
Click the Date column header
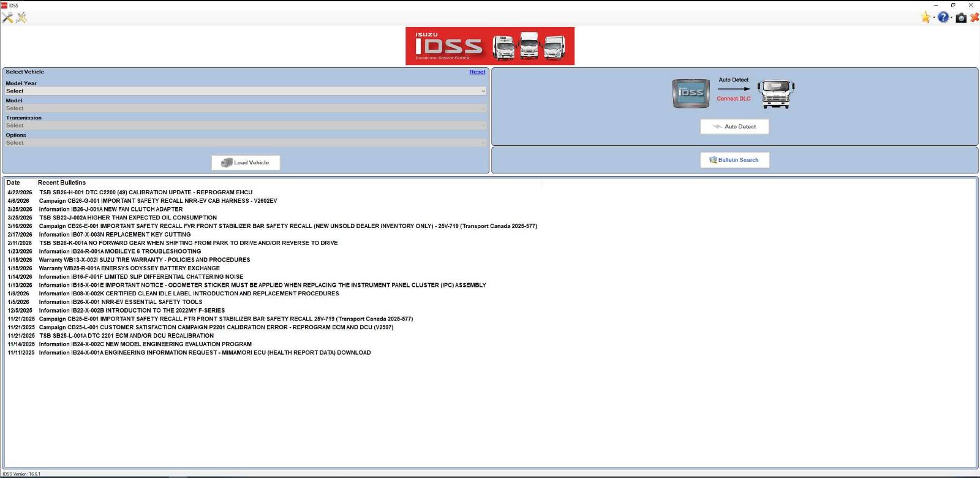pyautogui.click(x=13, y=183)
